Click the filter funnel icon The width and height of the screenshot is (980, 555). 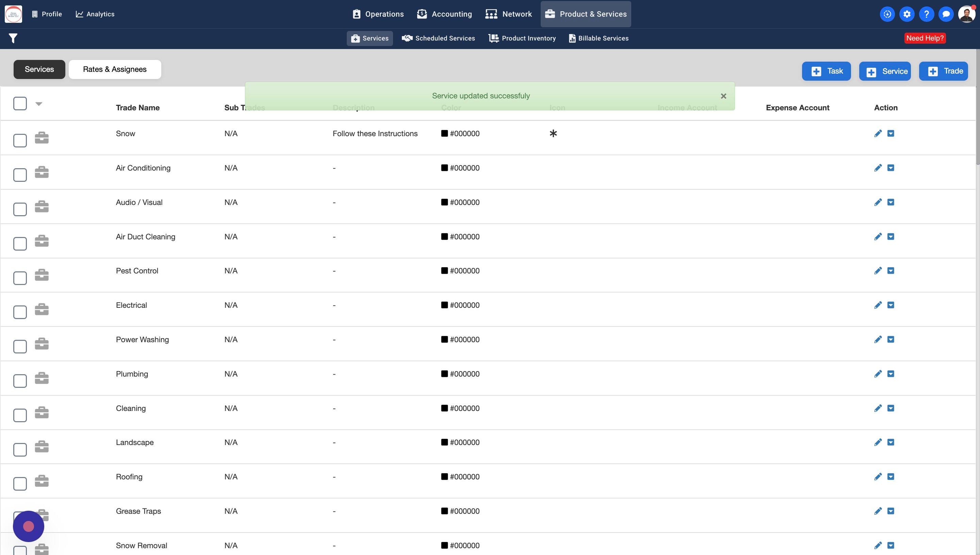pos(13,38)
